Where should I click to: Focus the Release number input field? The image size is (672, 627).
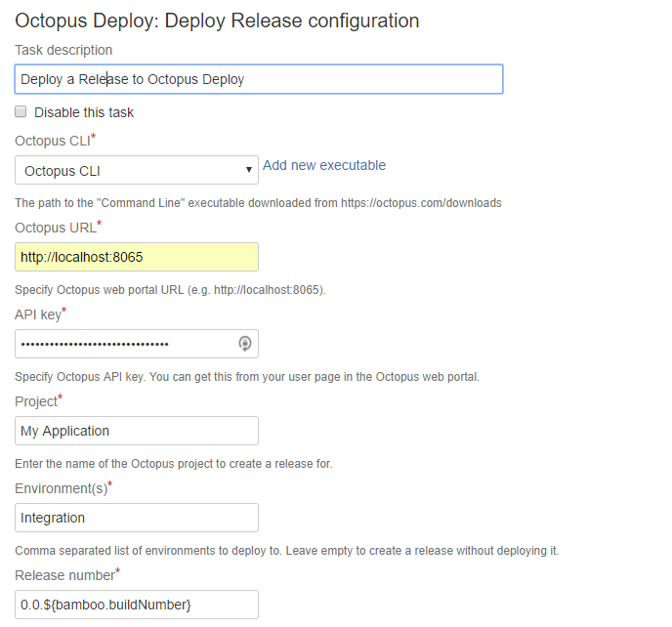tap(137, 605)
